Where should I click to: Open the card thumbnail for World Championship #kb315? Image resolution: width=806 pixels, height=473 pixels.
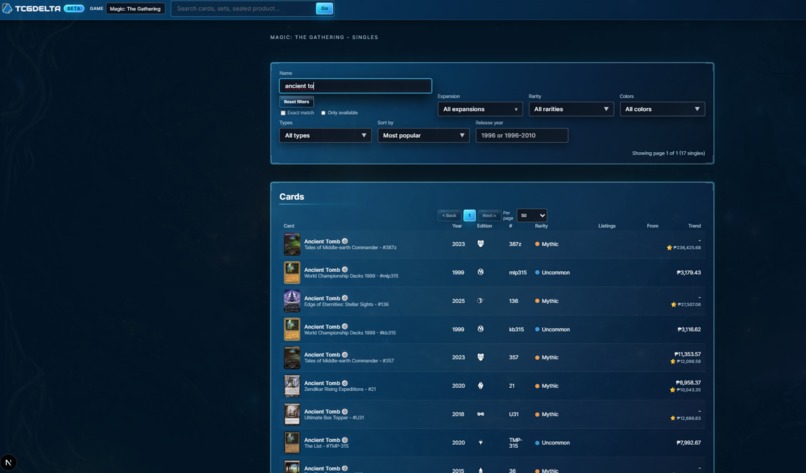coord(292,329)
